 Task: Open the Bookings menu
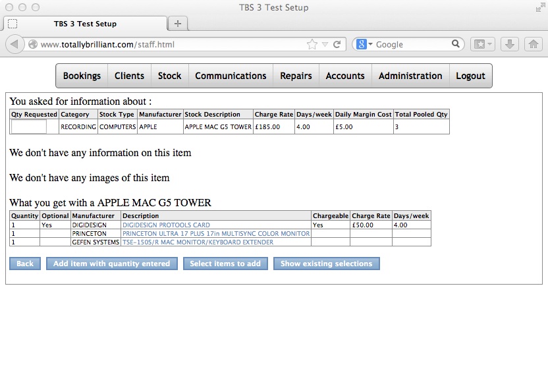(x=82, y=76)
